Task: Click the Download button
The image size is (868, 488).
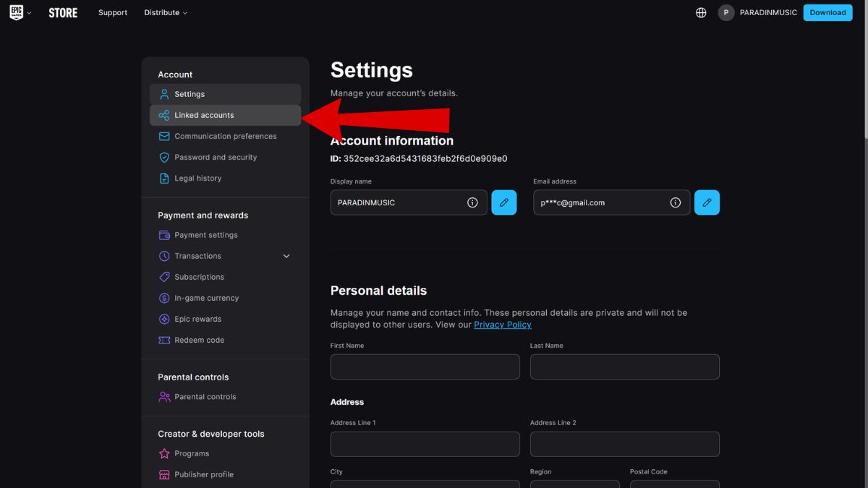Action: point(827,12)
